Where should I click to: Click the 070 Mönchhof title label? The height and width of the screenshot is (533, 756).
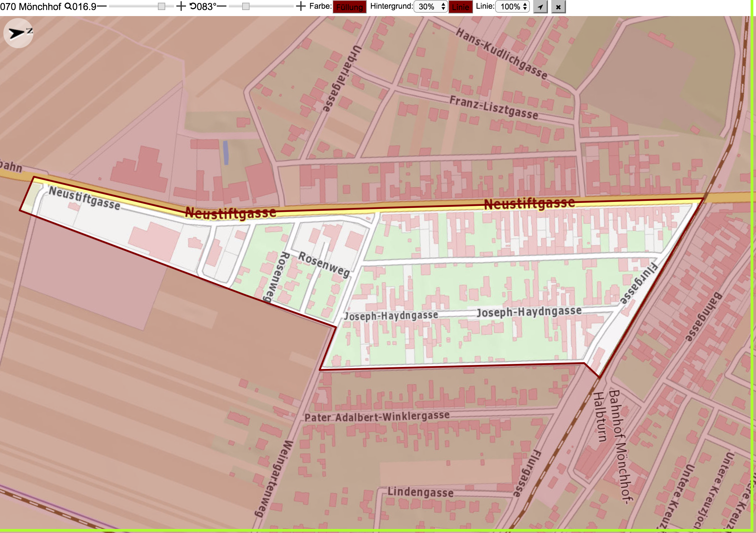click(31, 6)
